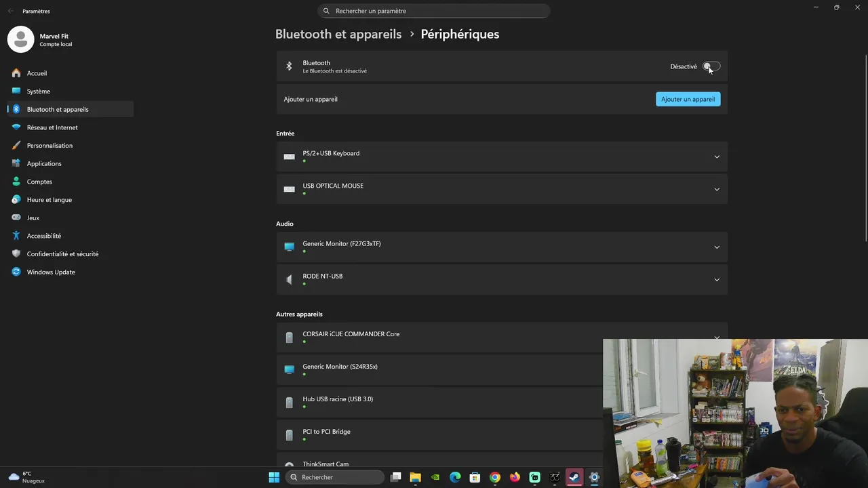Click the PCI to PCI Bridge icon
This screenshot has width=868, height=488.
[289, 434]
